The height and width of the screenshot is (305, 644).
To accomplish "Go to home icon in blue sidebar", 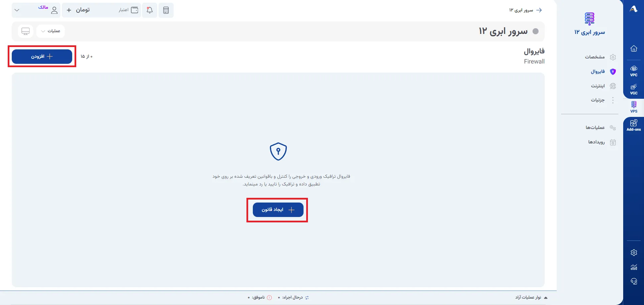I will pos(634,48).
